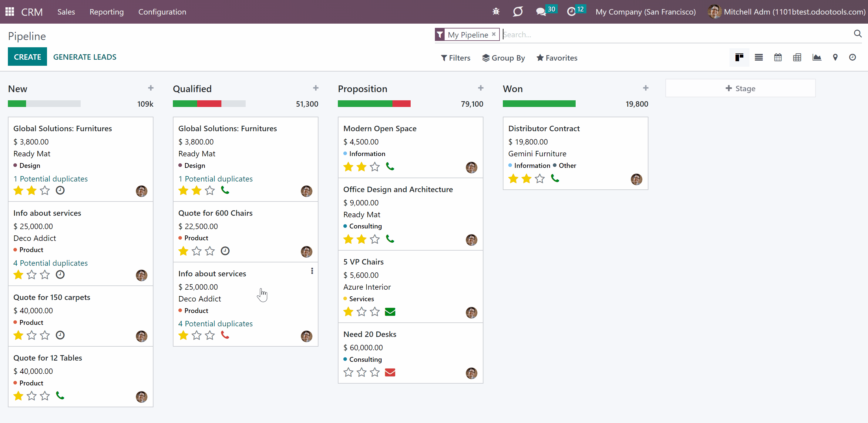Open 4 Potential duplicates link in Qualified

pyautogui.click(x=215, y=323)
